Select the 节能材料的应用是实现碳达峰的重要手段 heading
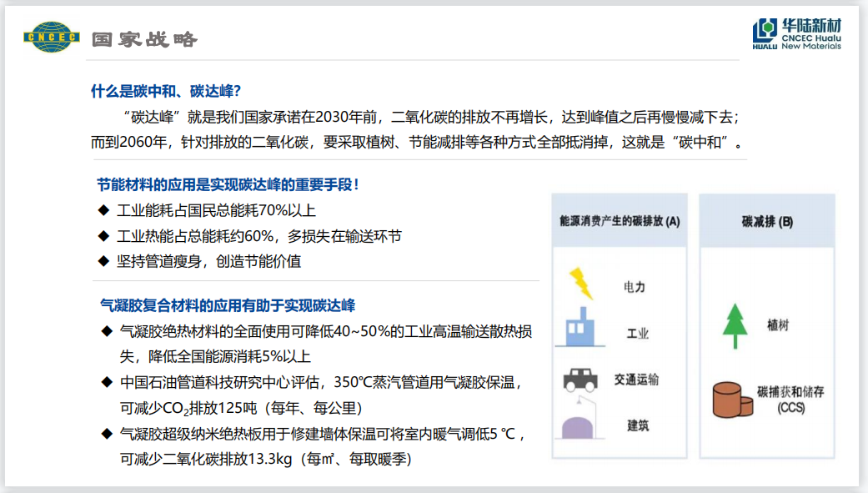The image size is (868, 493). (228, 184)
